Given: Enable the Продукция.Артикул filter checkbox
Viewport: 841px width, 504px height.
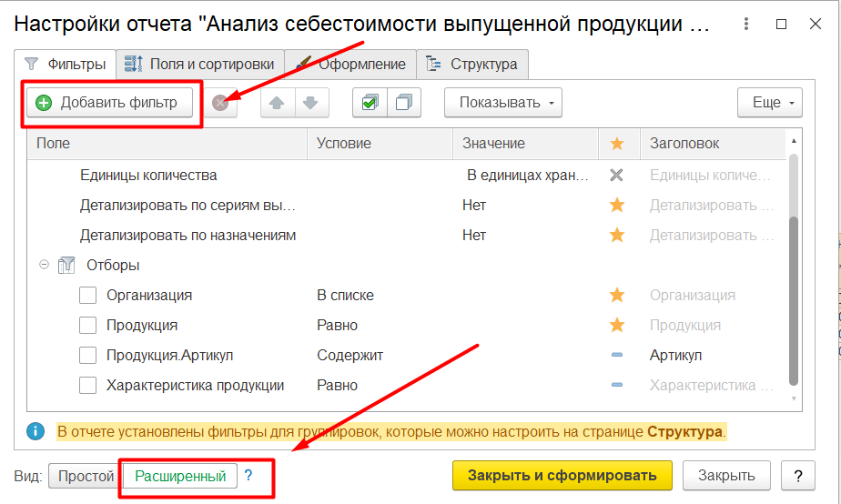Looking at the screenshot, I should pos(88,356).
